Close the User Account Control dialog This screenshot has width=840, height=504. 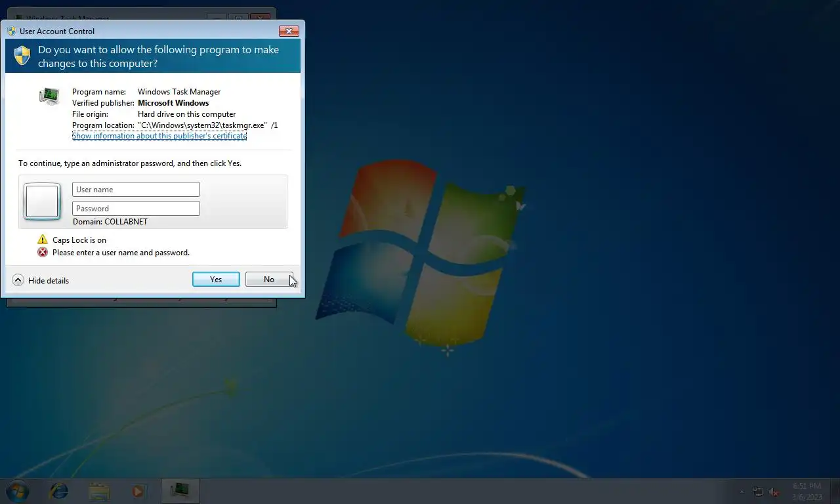point(289,31)
